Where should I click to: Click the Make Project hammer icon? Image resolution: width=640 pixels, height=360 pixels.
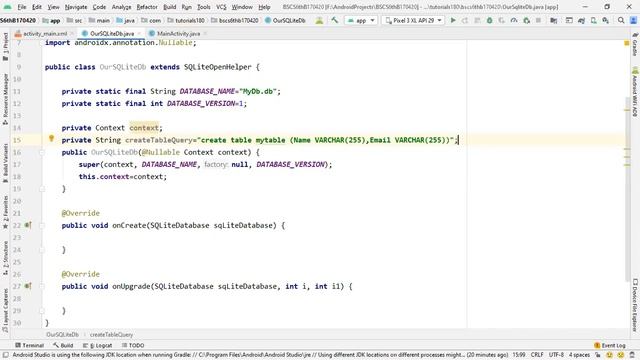pyautogui.click(x=335, y=20)
